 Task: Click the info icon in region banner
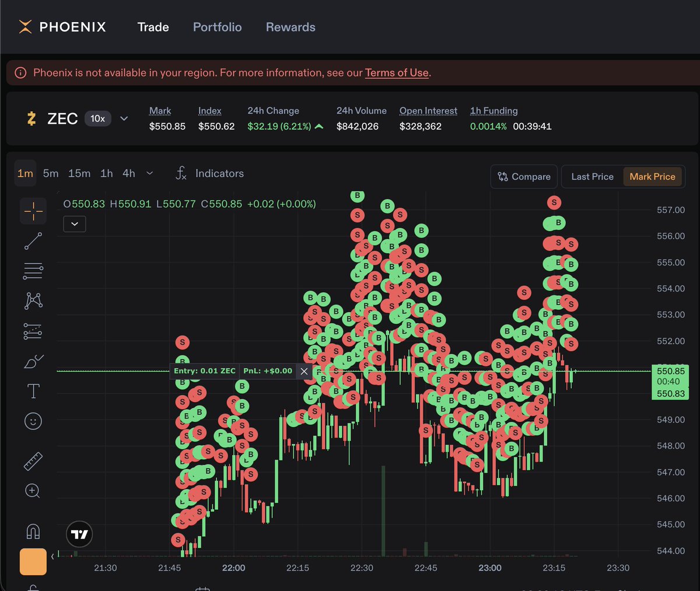(x=20, y=73)
